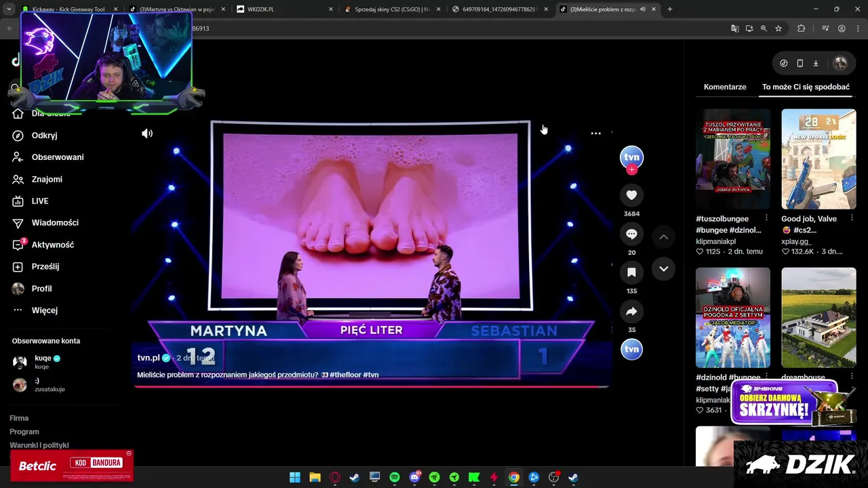This screenshot has height=488, width=868.
Task: Open a new browser tab
Action: (x=670, y=9)
